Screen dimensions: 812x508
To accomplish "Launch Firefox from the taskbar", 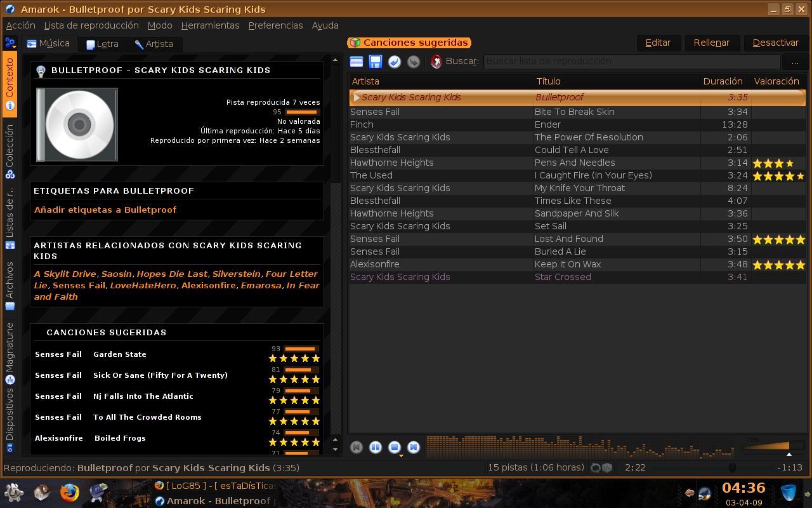I will (x=69, y=492).
